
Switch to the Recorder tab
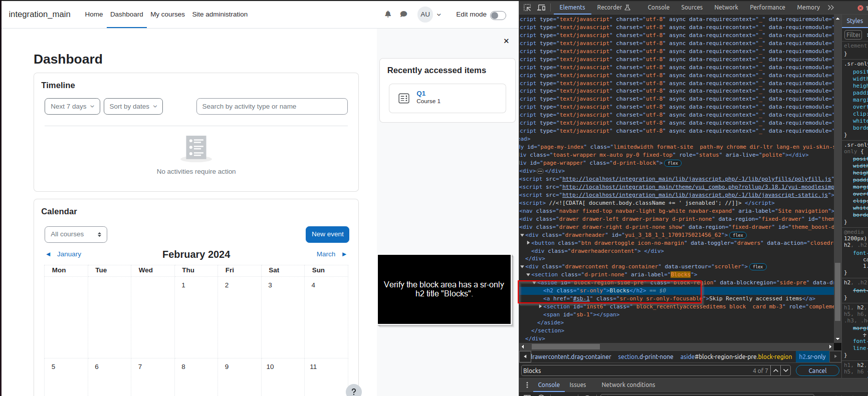613,8
